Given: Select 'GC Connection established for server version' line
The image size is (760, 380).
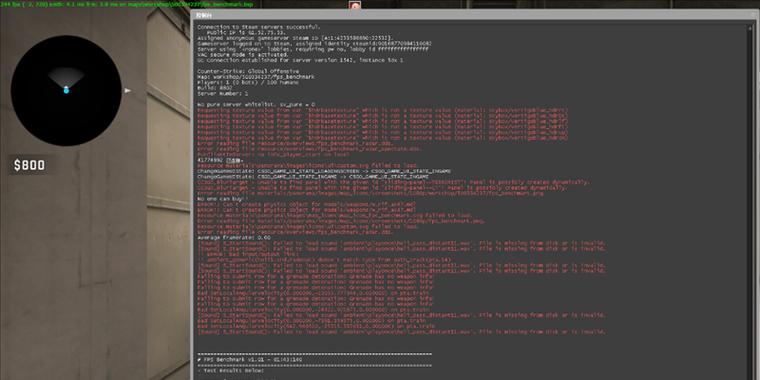Looking at the screenshot, I should tap(300, 61).
